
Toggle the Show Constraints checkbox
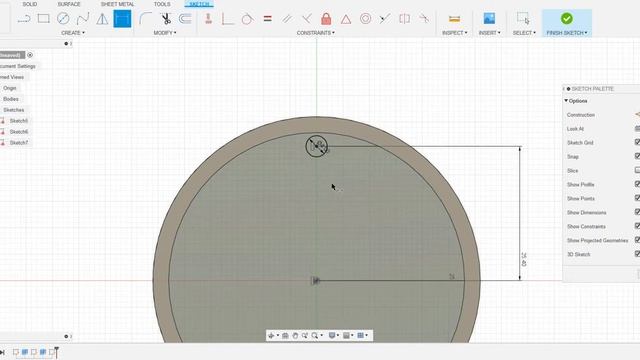637,226
